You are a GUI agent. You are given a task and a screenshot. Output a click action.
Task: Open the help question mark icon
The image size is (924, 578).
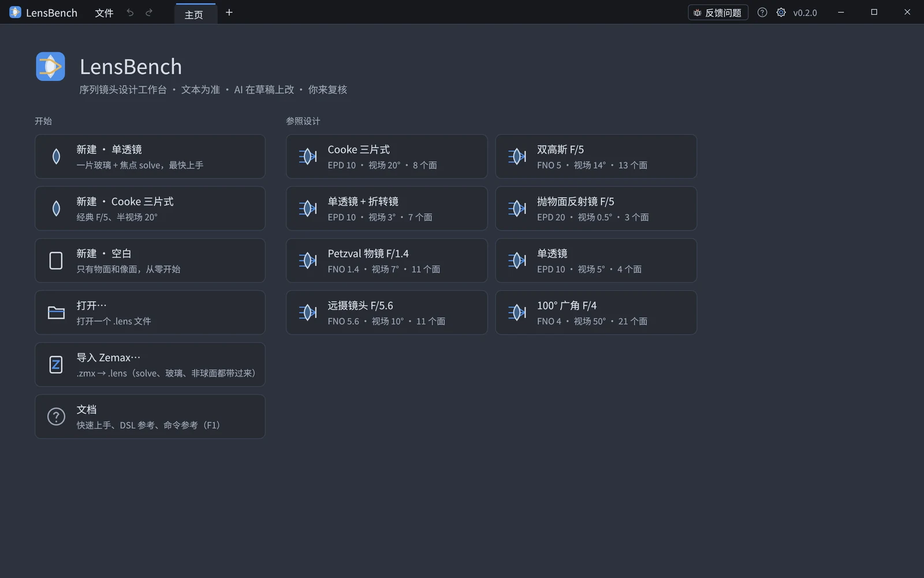(x=762, y=12)
